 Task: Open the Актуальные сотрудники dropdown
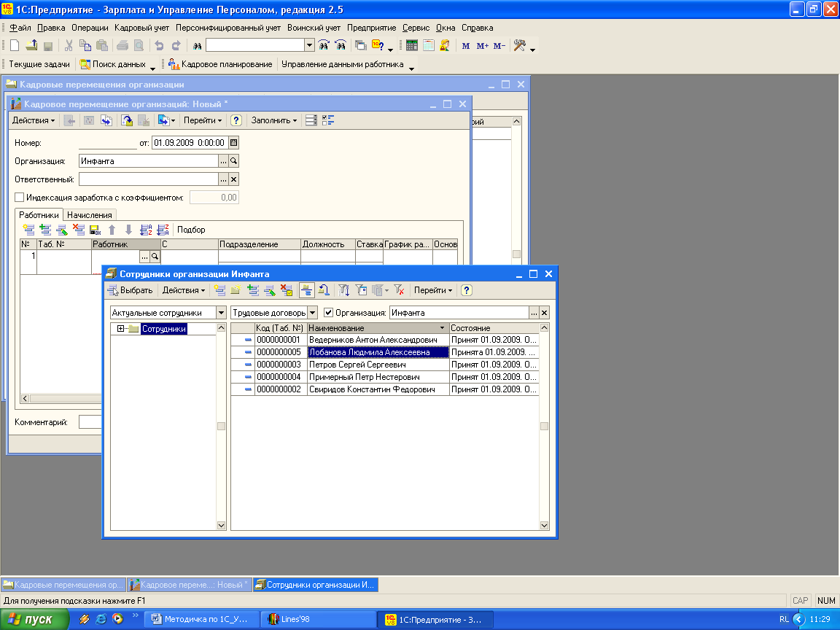pos(221,313)
